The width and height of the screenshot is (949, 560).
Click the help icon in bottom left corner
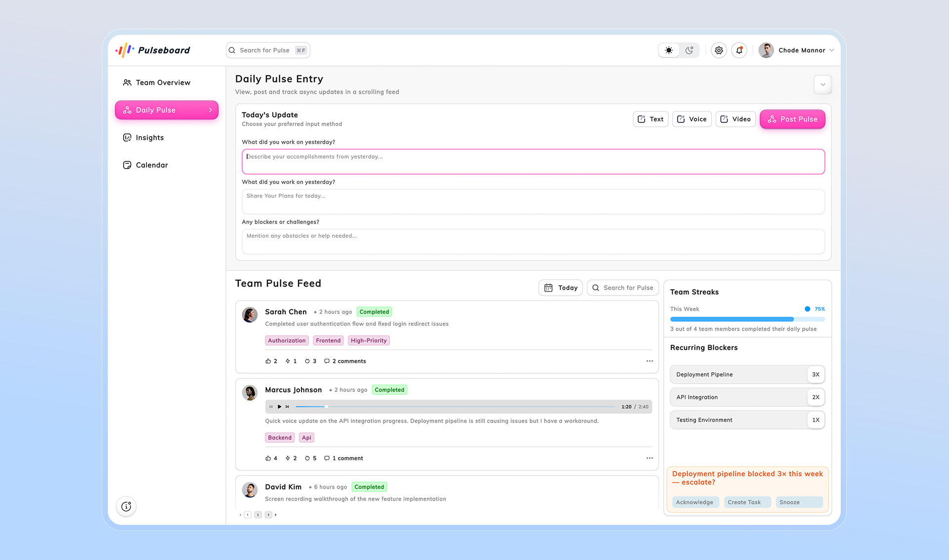point(126,506)
